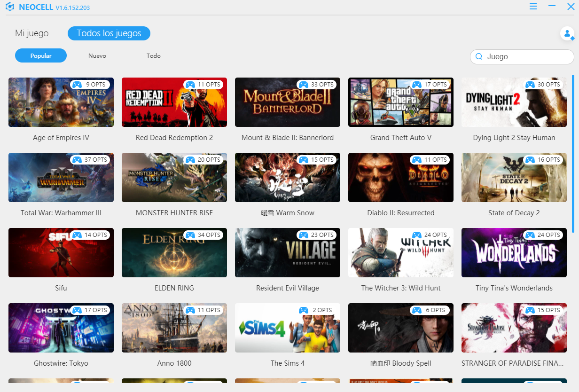579x392 pixels.
Task: Show the Todo games filter
Action: coord(153,55)
